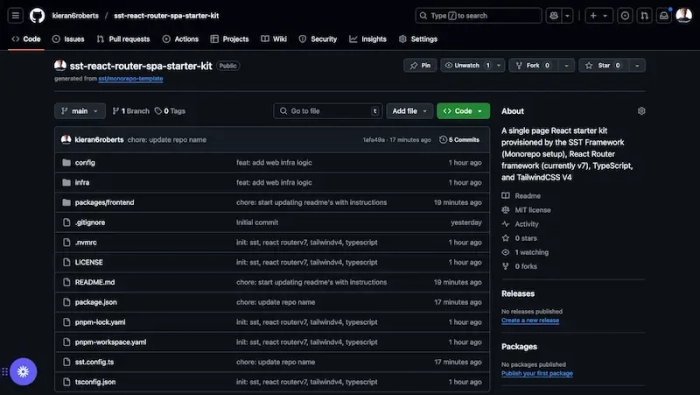This screenshot has height=395, width=700.
Task: Switch to the Projects tab
Action: click(x=229, y=39)
